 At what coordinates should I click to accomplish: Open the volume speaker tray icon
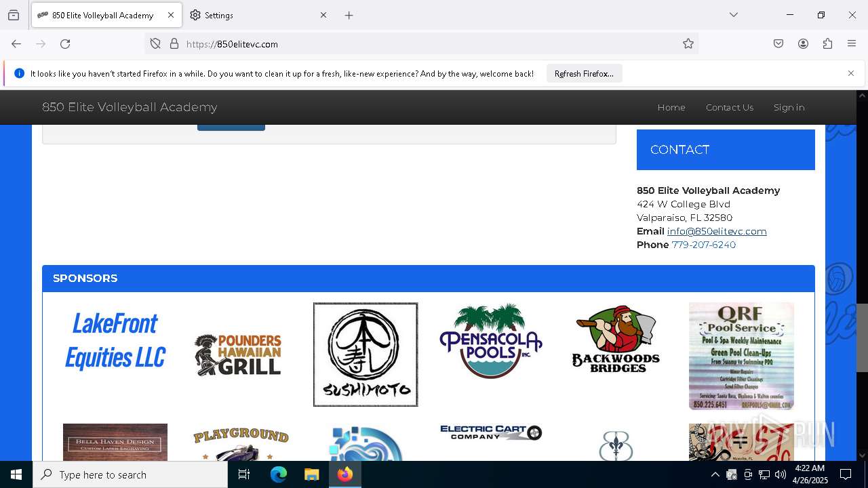pos(781,474)
